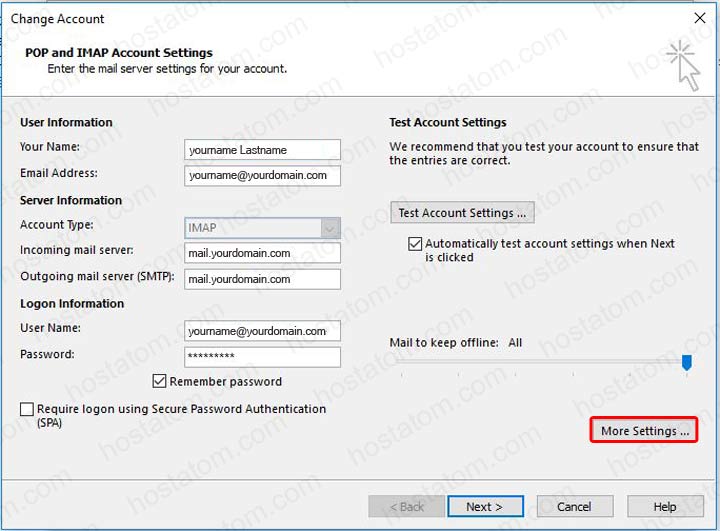Close the Change Account window

[699, 18]
